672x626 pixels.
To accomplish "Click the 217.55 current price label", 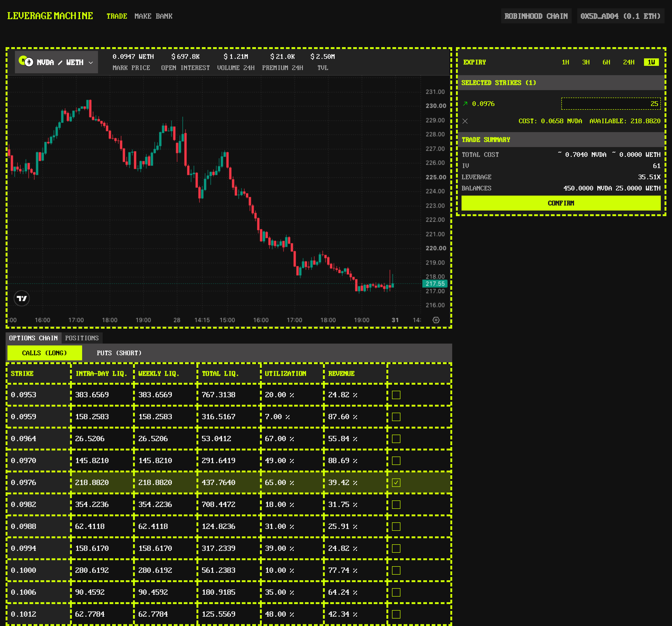I will click(435, 284).
